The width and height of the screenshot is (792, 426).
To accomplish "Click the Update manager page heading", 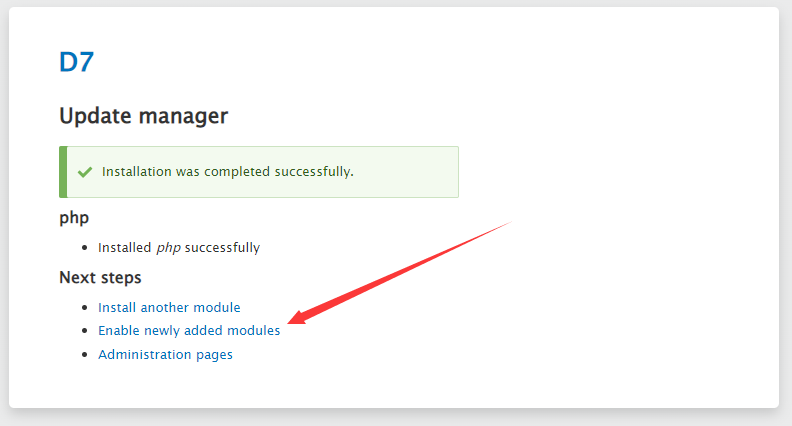I will [143, 116].
